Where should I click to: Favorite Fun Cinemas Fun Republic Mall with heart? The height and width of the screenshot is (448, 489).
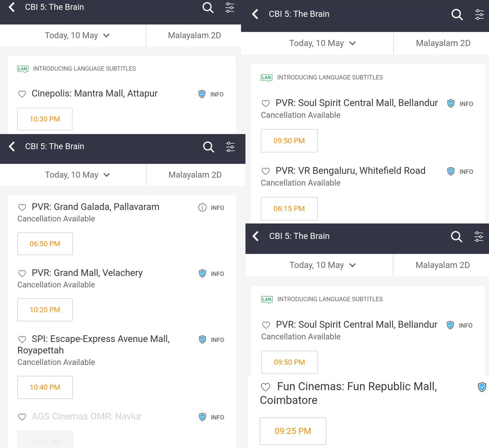[266, 387]
